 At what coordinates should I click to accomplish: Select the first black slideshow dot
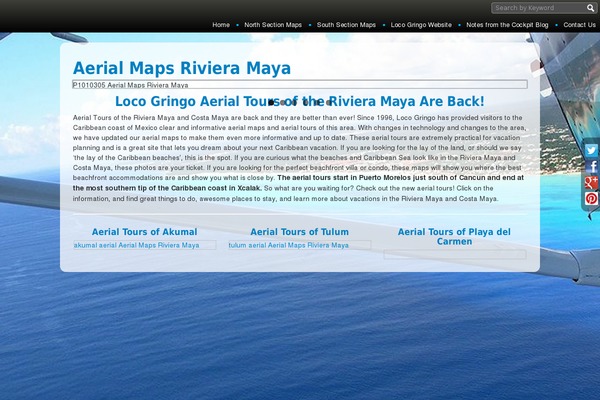(271, 103)
